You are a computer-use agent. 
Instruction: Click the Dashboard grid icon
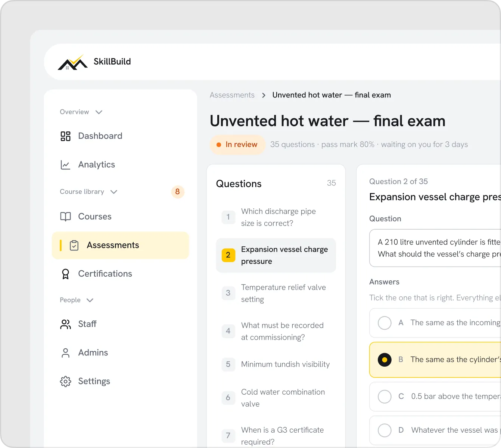pos(65,136)
